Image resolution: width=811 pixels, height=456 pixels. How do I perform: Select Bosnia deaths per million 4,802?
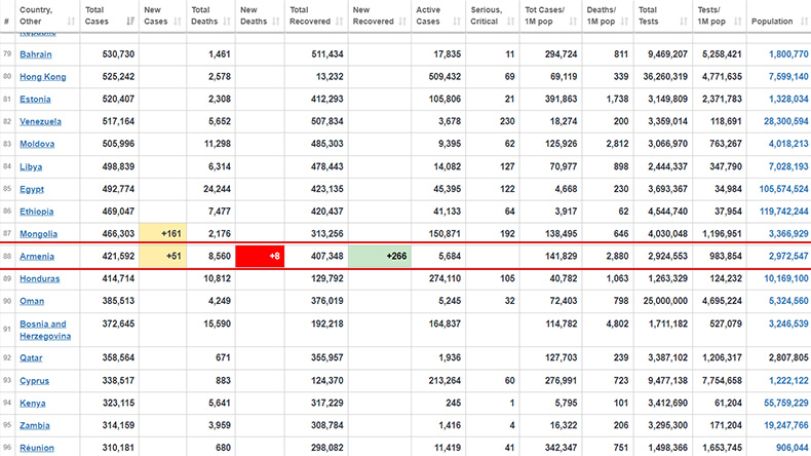click(x=617, y=324)
